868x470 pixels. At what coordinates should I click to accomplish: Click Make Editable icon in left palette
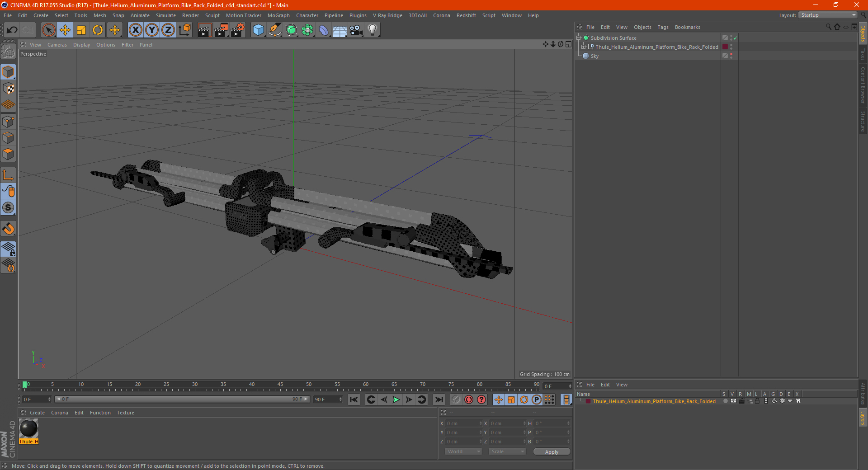pos(8,52)
